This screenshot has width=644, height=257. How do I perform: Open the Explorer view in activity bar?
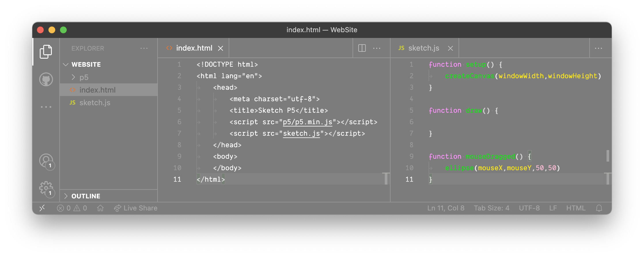(46, 51)
